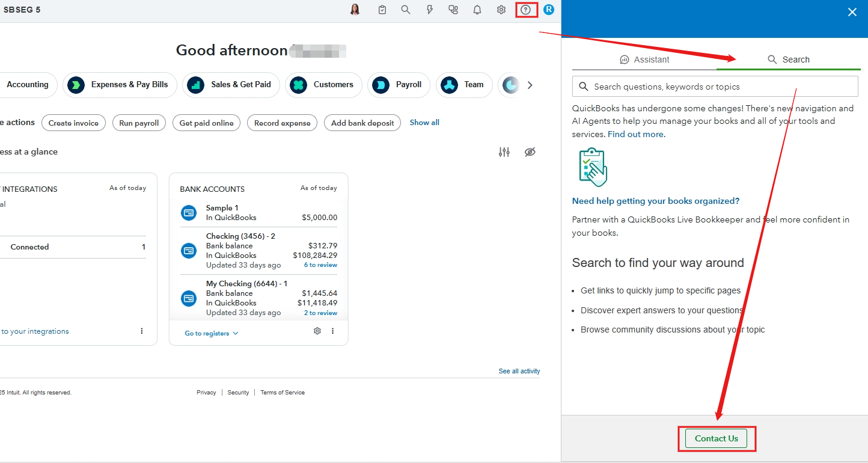Click the customize widgets sliders icon
This screenshot has height=463, width=868.
click(x=504, y=152)
